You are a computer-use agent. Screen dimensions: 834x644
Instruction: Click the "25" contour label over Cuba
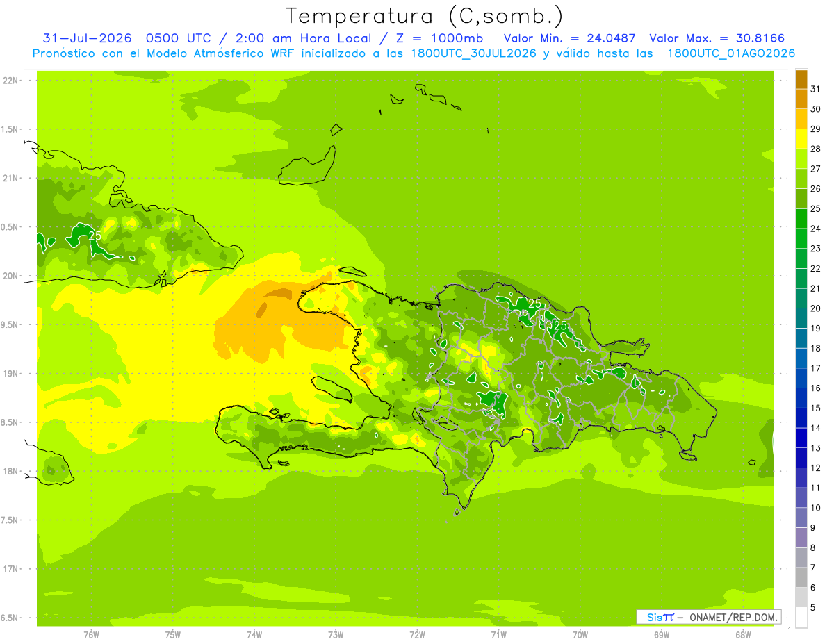(x=95, y=236)
